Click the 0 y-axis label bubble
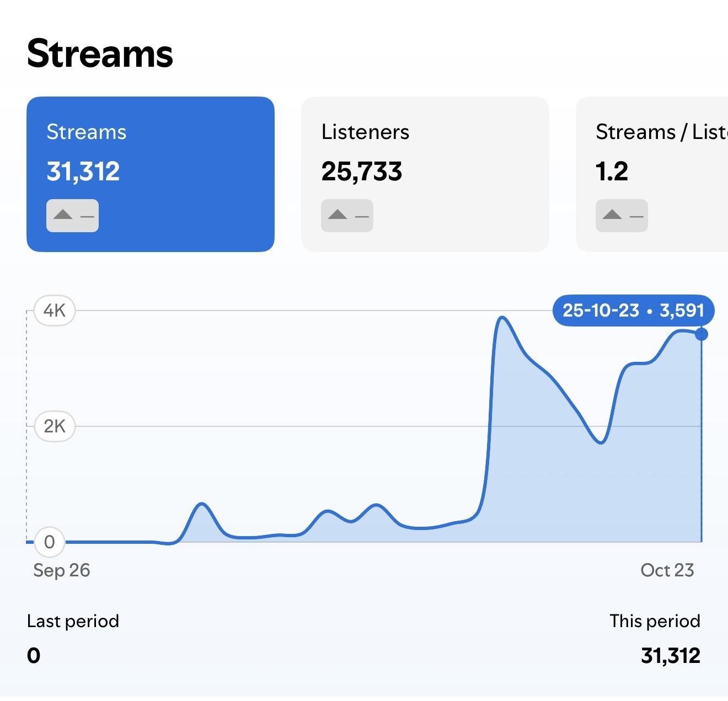The image size is (728, 701). tap(50, 542)
